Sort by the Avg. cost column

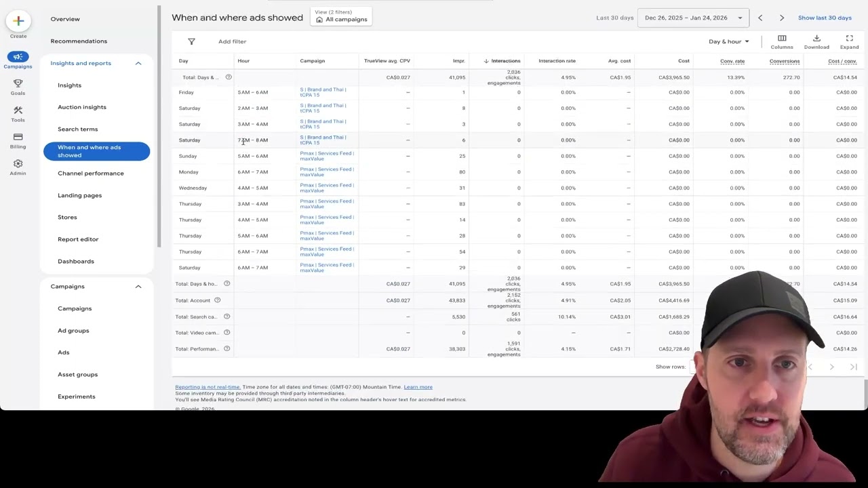[620, 61]
